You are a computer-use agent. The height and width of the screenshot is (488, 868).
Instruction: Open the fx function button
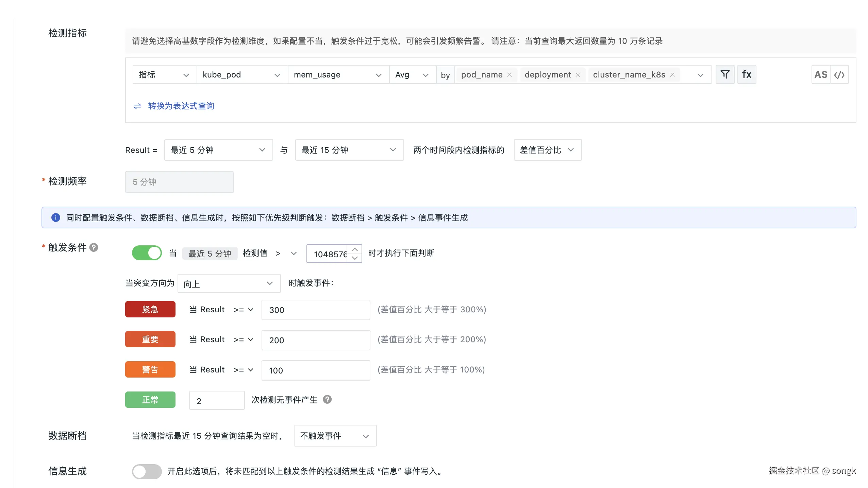coord(747,74)
